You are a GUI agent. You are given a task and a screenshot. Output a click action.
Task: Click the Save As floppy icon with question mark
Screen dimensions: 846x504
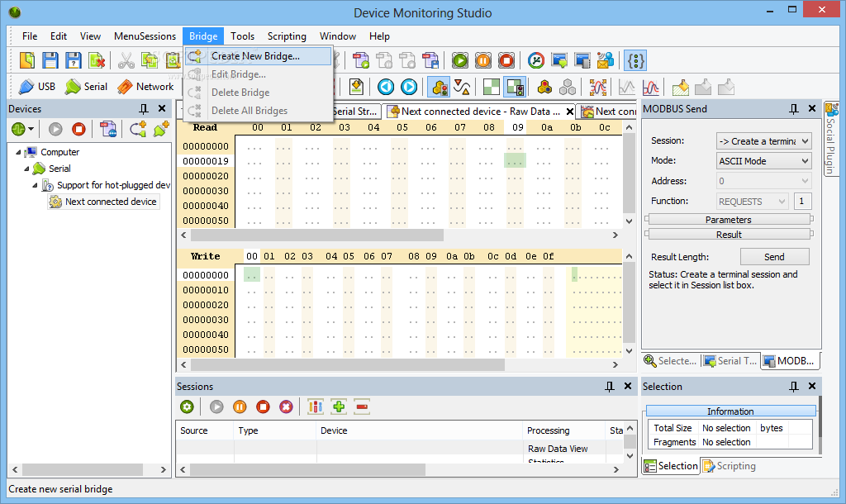click(74, 59)
